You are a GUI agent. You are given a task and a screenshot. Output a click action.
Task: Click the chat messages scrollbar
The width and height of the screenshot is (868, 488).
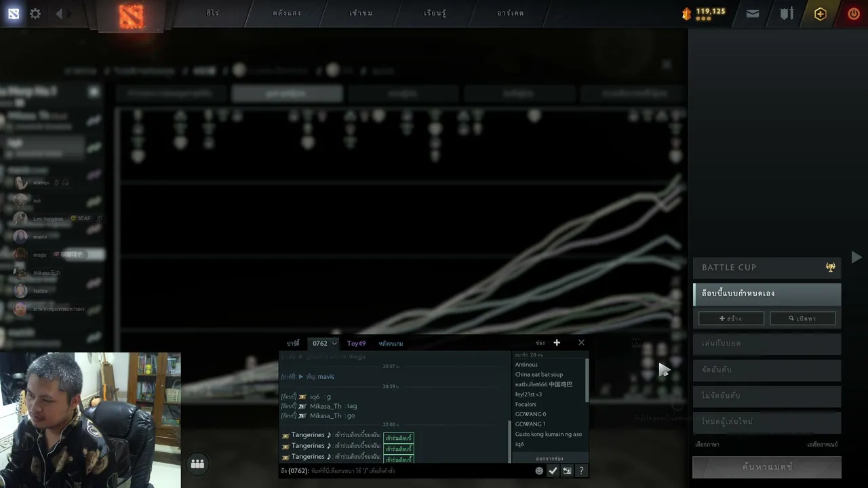[509, 441]
